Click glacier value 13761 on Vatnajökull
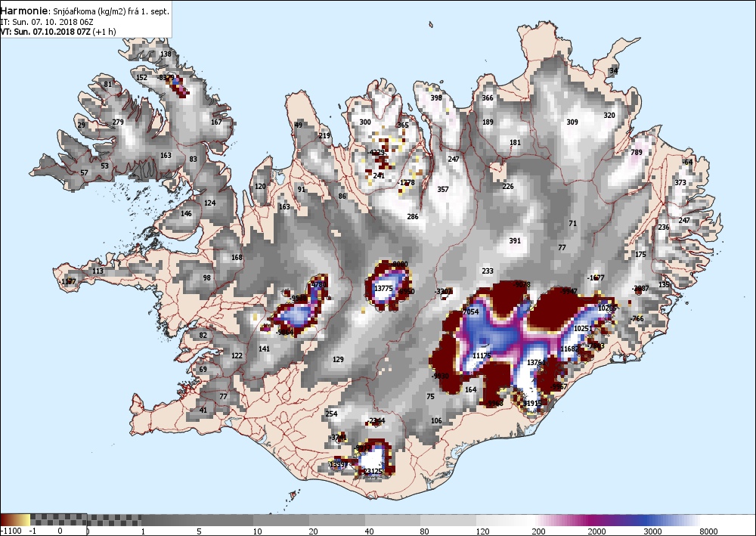The image size is (756, 536). pos(536,362)
